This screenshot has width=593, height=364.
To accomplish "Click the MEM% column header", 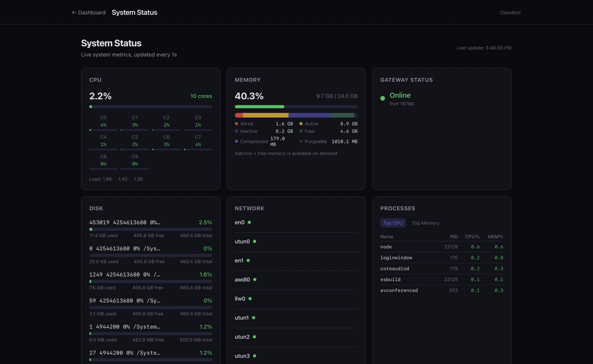I will pos(495,237).
